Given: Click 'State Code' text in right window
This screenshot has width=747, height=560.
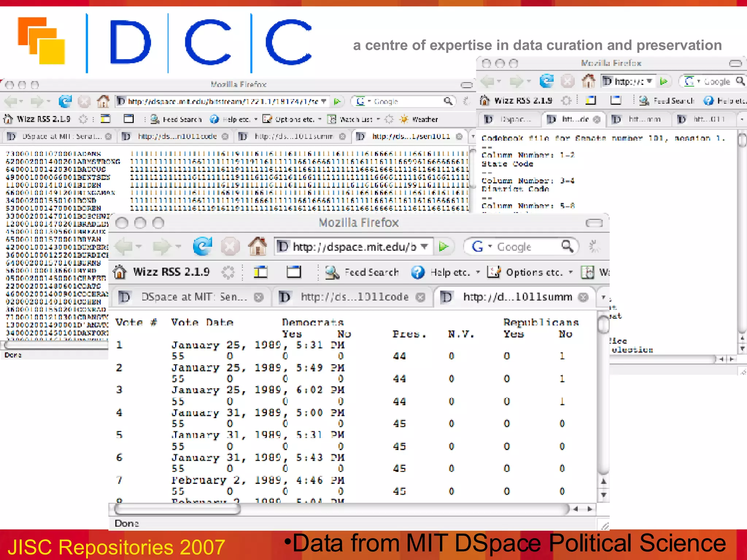Looking at the screenshot, I should point(507,164).
